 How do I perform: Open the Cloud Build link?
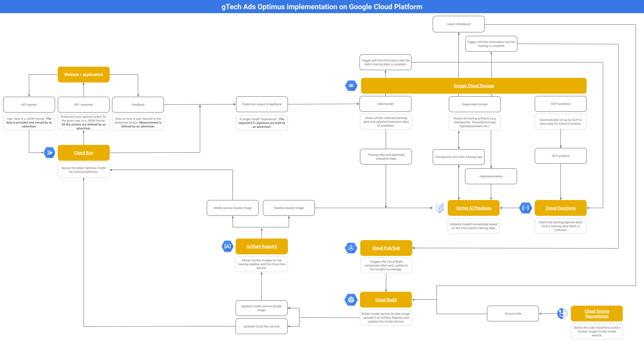click(x=386, y=300)
